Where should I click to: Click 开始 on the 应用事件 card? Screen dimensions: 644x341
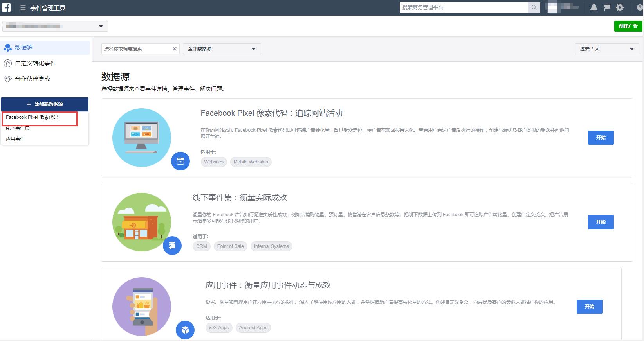pos(589,307)
